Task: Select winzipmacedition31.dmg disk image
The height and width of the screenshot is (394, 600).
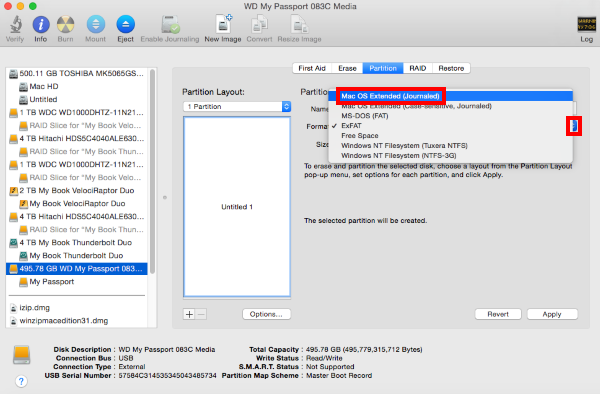Action: point(77,321)
